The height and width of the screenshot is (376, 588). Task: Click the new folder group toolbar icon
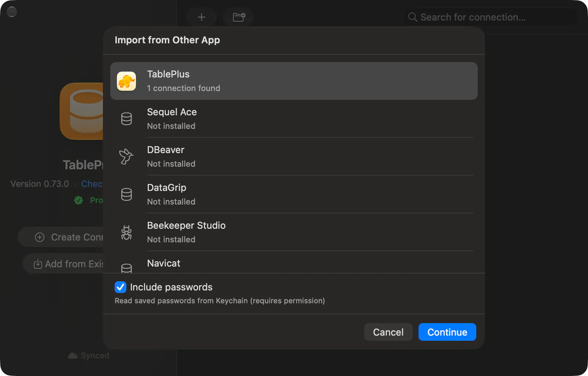pos(239,17)
